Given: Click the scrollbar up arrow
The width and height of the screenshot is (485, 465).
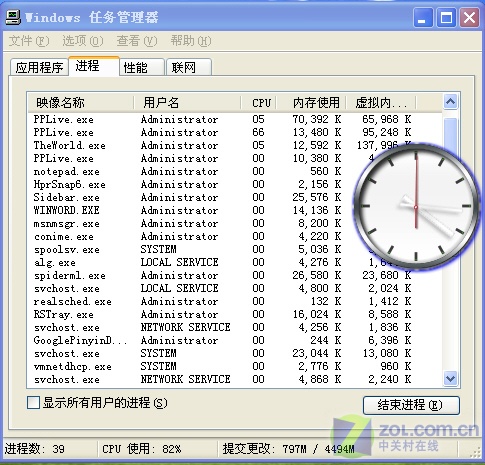Looking at the screenshot, I should [451, 101].
